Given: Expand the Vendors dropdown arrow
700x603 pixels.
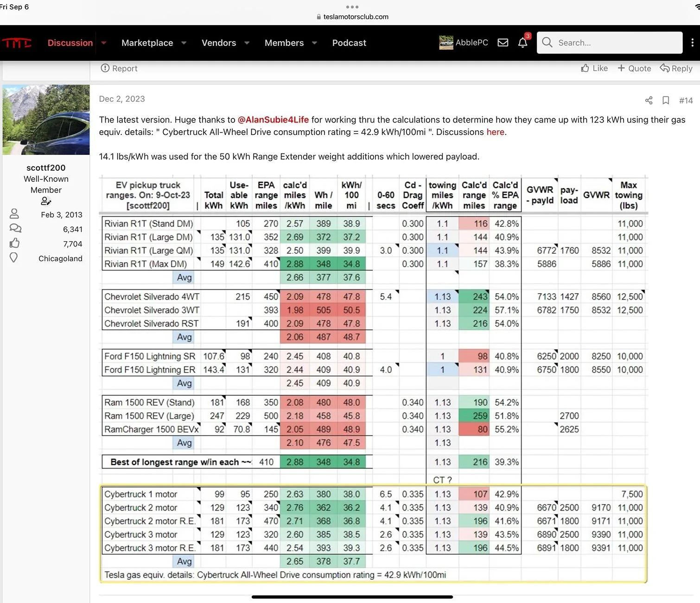Looking at the screenshot, I should click(247, 43).
